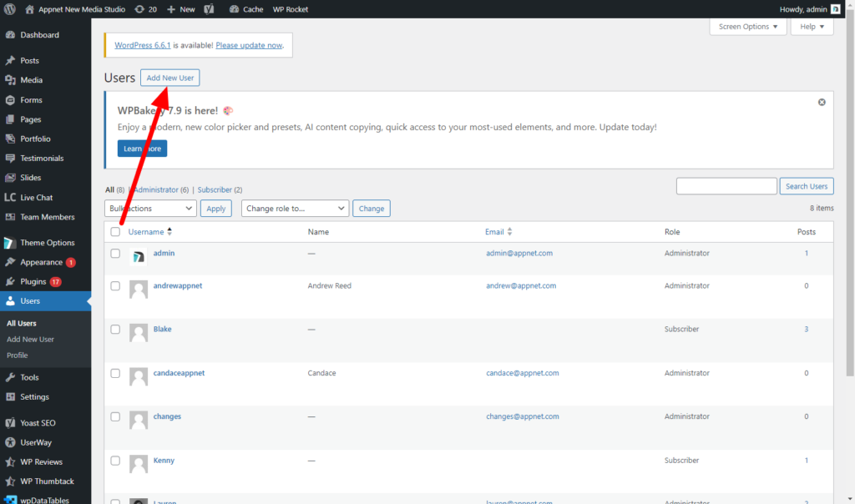
Task: Click the Live Chat LC icon
Action: (10, 197)
